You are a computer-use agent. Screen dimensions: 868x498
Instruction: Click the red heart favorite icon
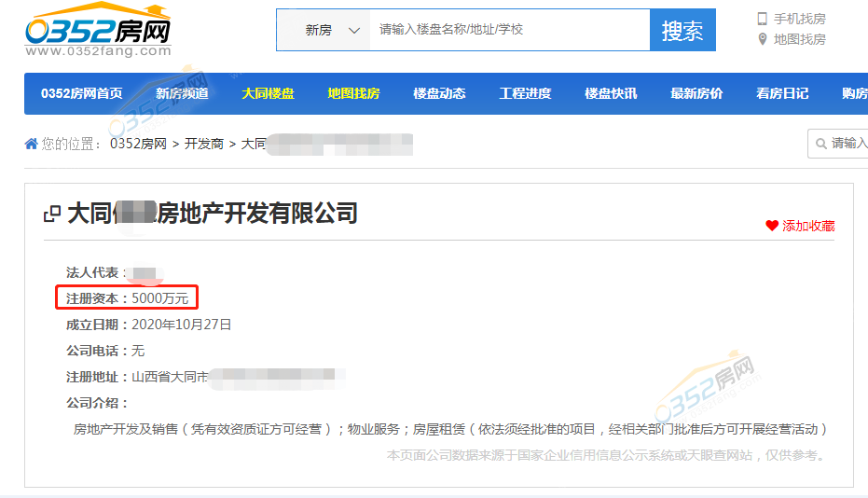click(771, 226)
